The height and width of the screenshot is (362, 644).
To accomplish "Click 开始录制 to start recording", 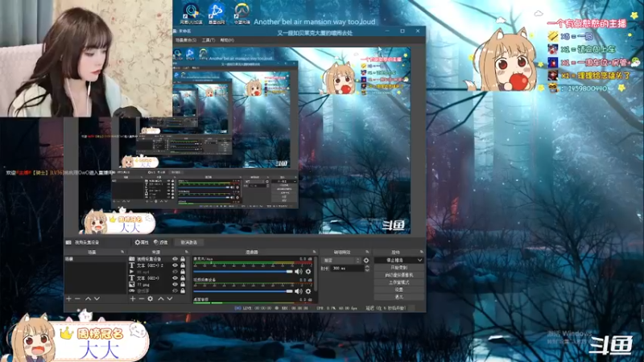I will tap(398, 268).
